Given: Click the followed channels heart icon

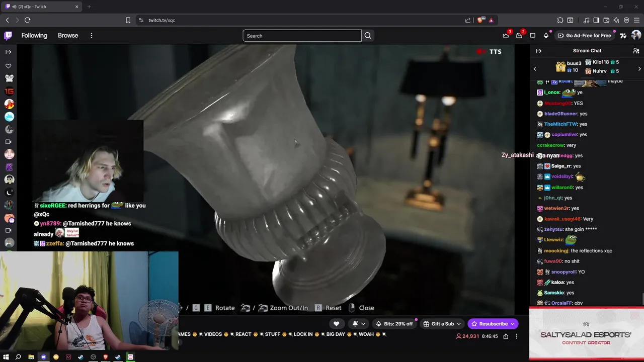Looking at the screenshot, I should click(x=8, y=66).
